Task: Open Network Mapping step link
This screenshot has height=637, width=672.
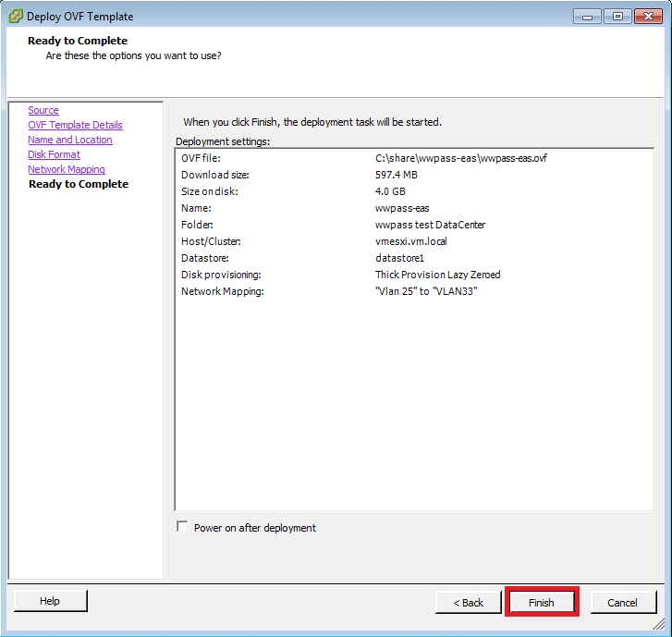Action: point(67,169)
